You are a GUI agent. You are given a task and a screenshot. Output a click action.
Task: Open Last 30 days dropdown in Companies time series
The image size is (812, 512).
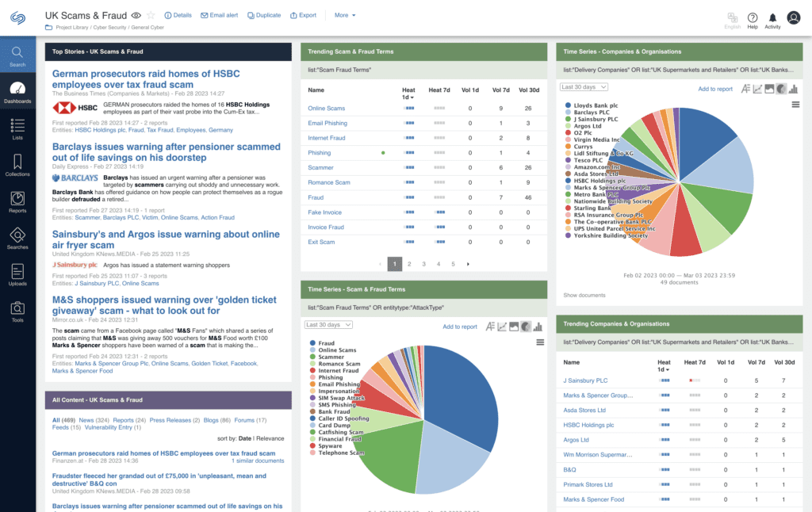pyautogui.click(x=584, y=87)
